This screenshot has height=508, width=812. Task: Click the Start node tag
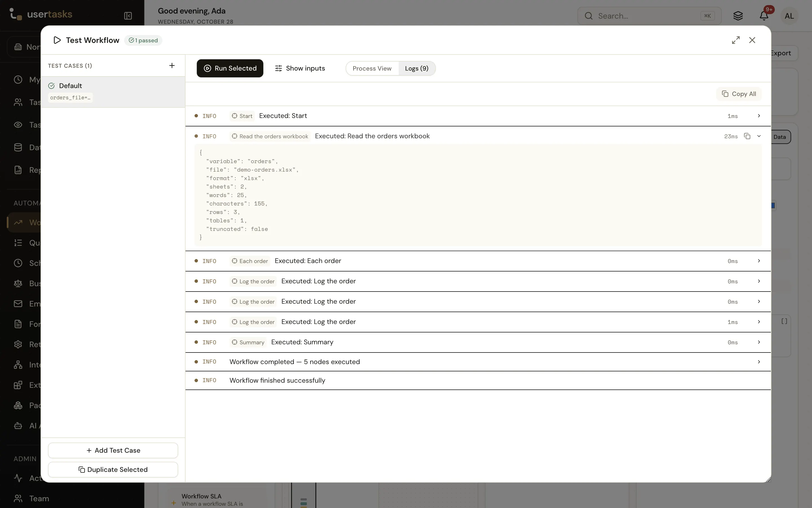[242, 116]
